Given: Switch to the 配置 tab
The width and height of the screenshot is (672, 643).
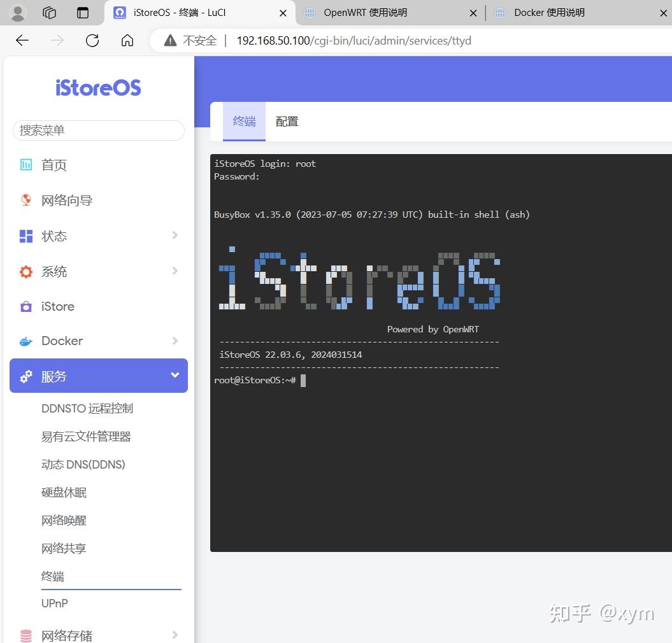Looking at the screenshot, I should [x=286, y=121].
